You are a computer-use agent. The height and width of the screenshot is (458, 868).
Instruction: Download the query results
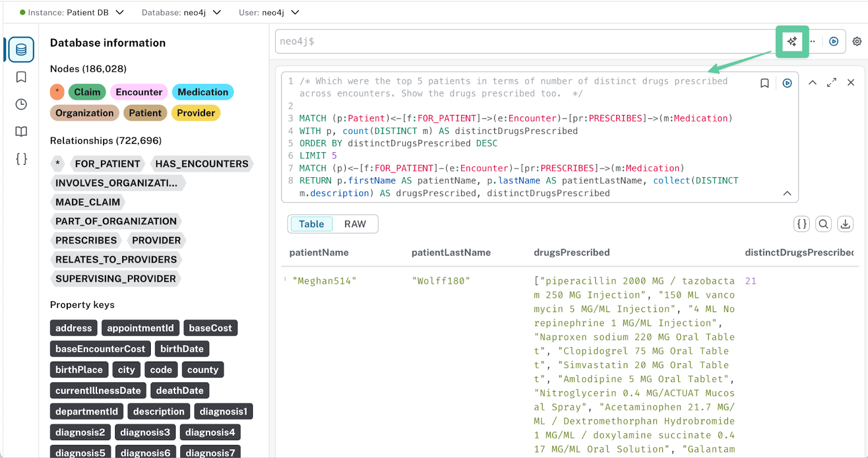(x=845, y=224)
